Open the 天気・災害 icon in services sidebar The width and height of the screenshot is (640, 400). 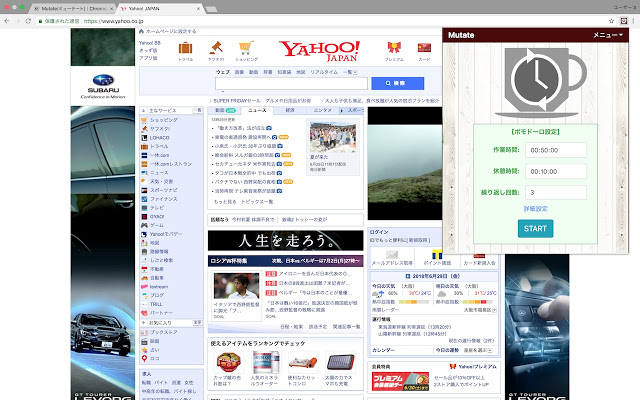click(x=144, y=181)
